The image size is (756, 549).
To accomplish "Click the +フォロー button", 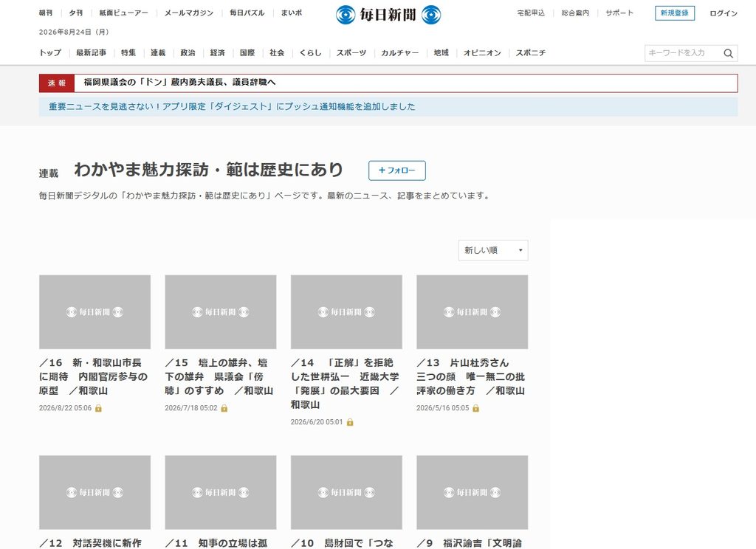I will point(396,170).
